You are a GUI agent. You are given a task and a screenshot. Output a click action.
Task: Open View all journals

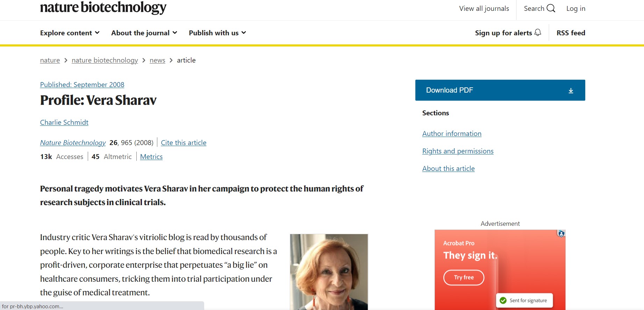tap(484, 9)
